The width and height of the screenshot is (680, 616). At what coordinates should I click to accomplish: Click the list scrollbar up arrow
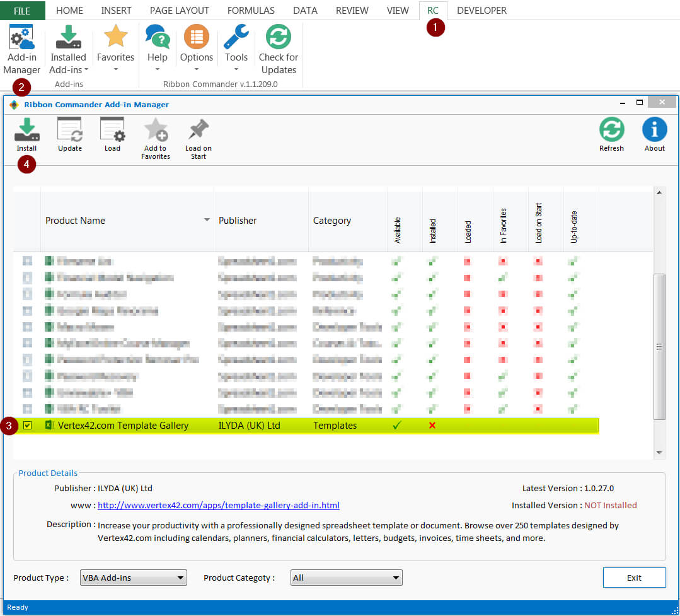(x=659, y=192)
